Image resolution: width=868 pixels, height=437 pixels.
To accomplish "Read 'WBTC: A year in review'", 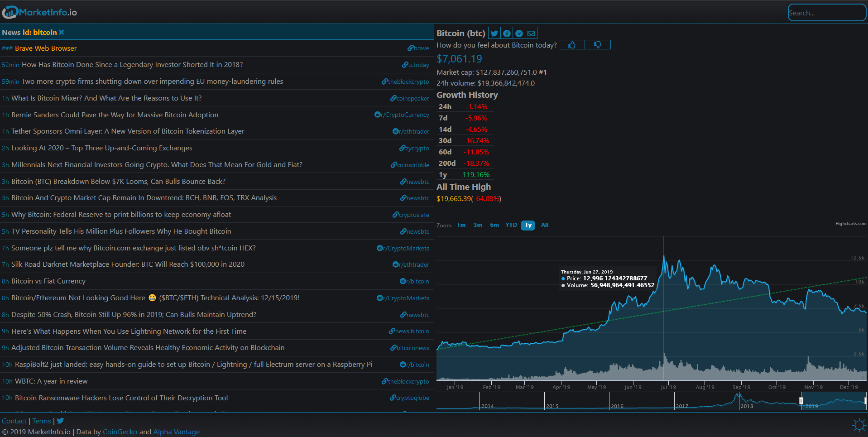I will [x=51, y=381].
